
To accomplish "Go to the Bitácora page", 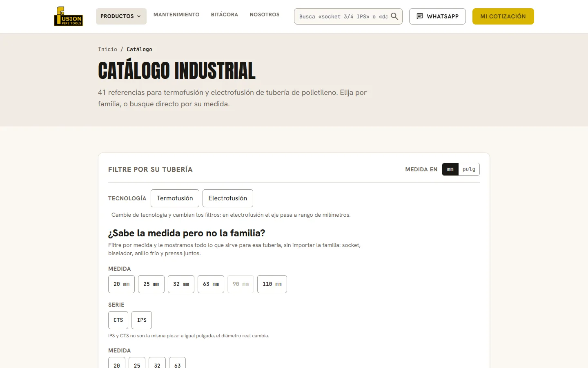I will (x=225, y=15).
